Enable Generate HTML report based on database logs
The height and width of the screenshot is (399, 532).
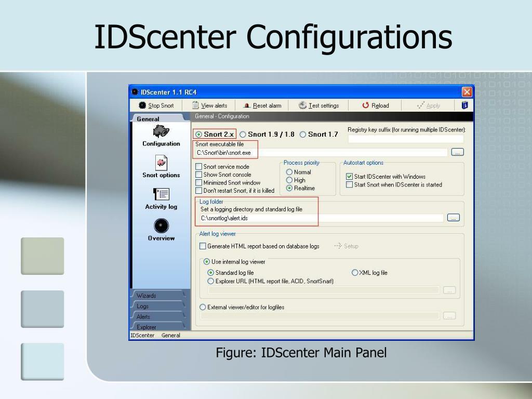click(x=203, y=246)
